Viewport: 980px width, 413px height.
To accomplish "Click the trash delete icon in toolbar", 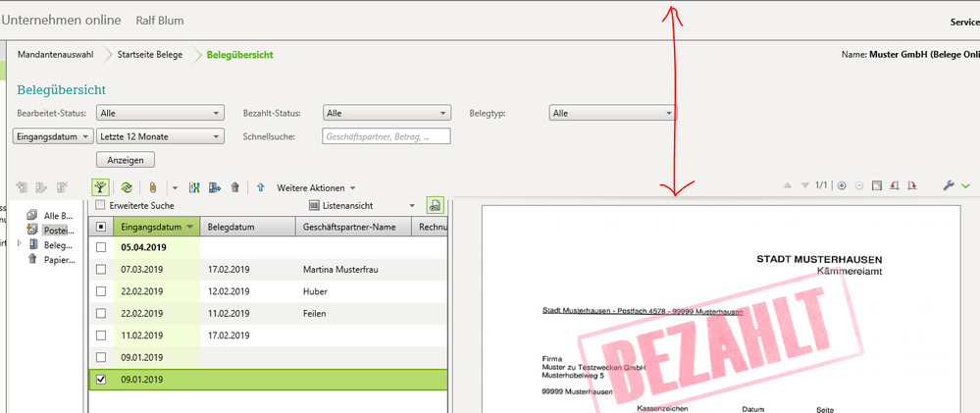I will tap(235, 186).
